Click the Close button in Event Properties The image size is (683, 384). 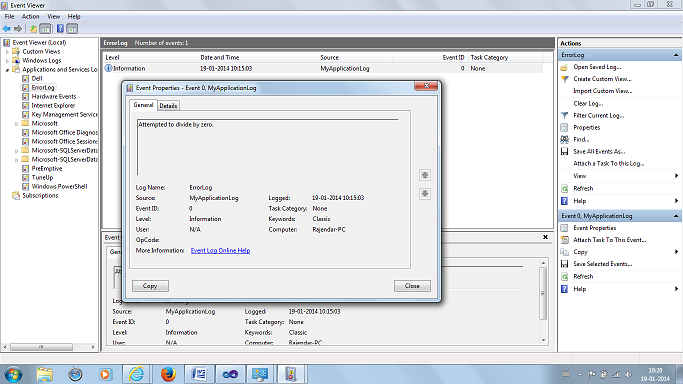pos(412,286)
